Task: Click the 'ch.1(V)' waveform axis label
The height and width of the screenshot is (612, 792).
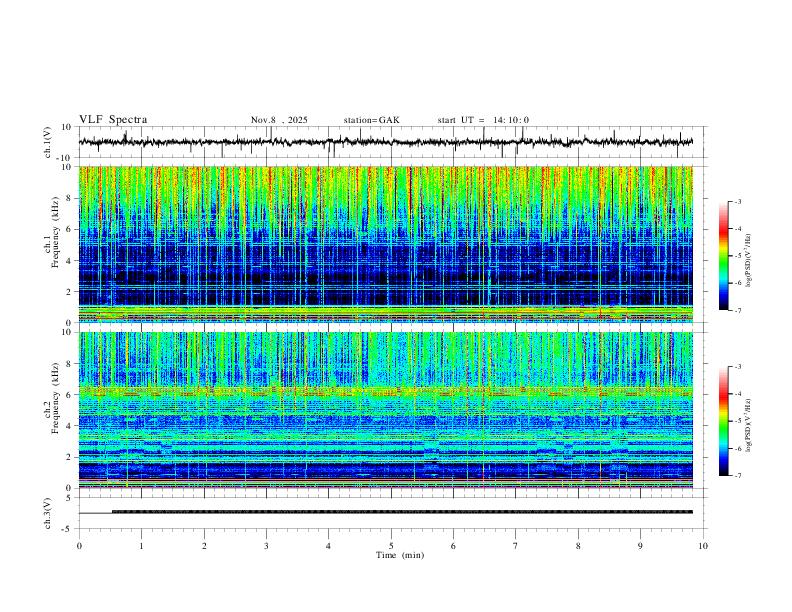Action: (x=48, y=142)
